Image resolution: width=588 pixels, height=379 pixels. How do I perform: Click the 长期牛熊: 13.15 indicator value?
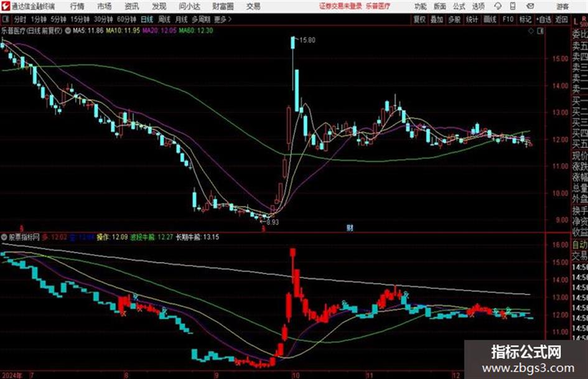198,237
